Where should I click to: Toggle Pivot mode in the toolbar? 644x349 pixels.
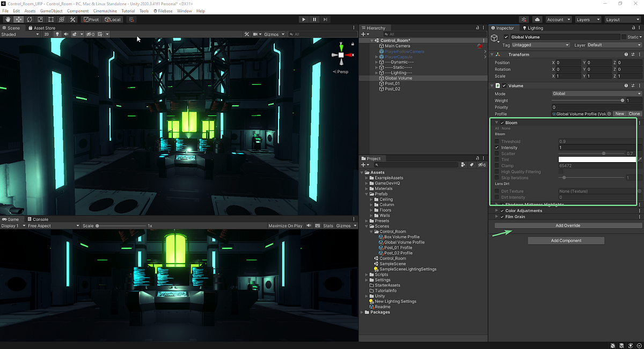pyautogui.click(x=91, y=19)
